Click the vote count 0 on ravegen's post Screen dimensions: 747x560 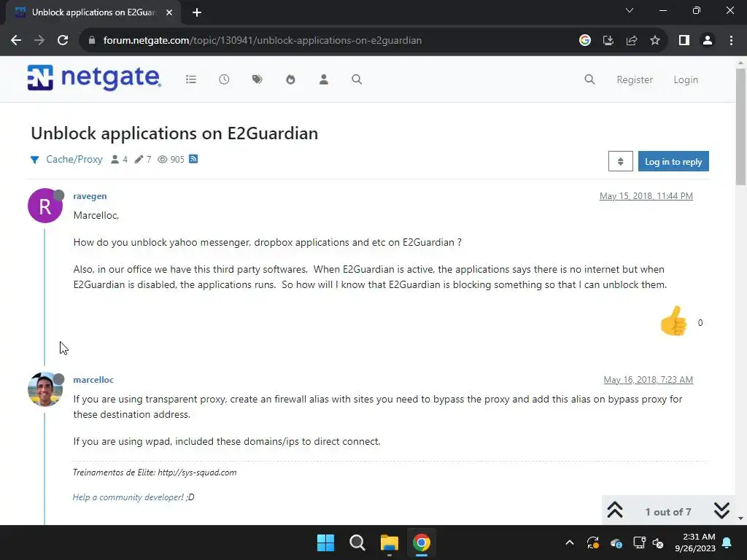click(700, 323)
